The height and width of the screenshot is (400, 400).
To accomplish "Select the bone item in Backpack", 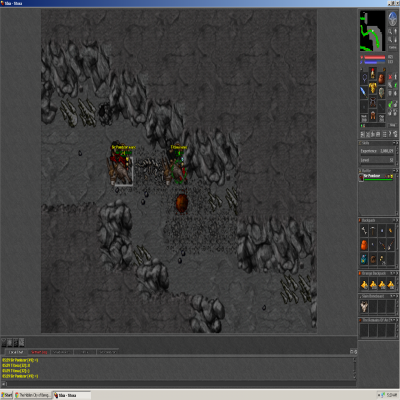I will pyautogui.click(x=364, y=230).
